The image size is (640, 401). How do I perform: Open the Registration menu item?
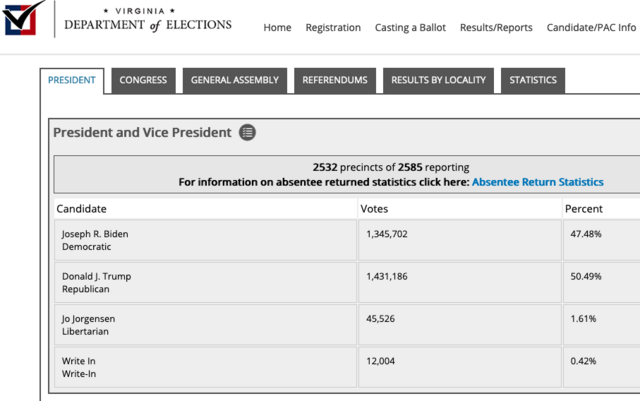(333, 27)
